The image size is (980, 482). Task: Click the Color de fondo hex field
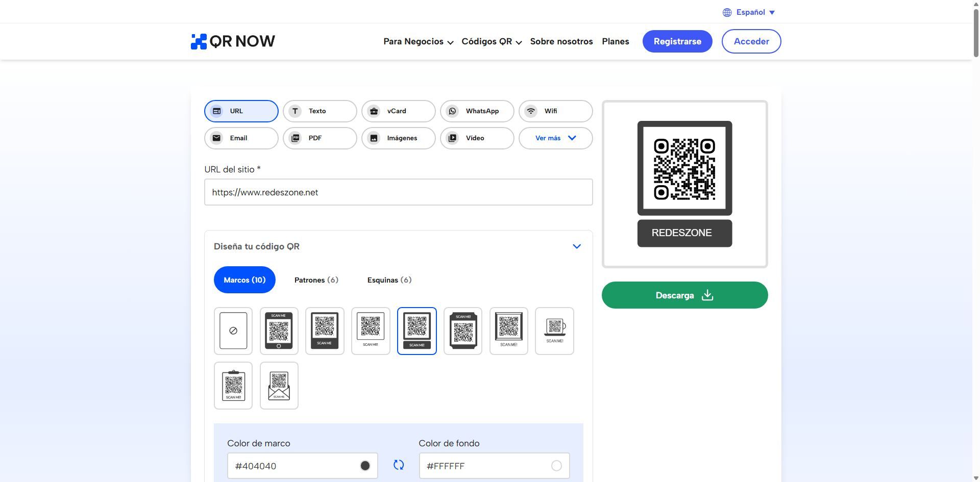click(x=494, y=466)
